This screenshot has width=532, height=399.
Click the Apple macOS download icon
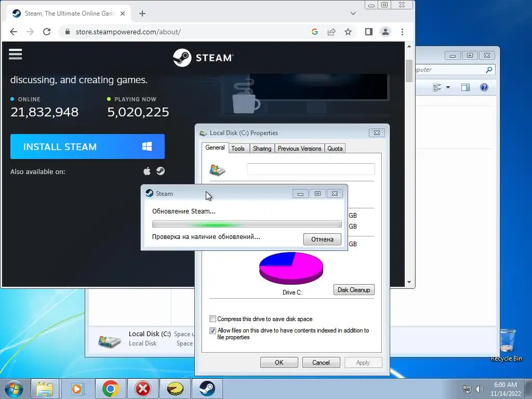[147, 171]
